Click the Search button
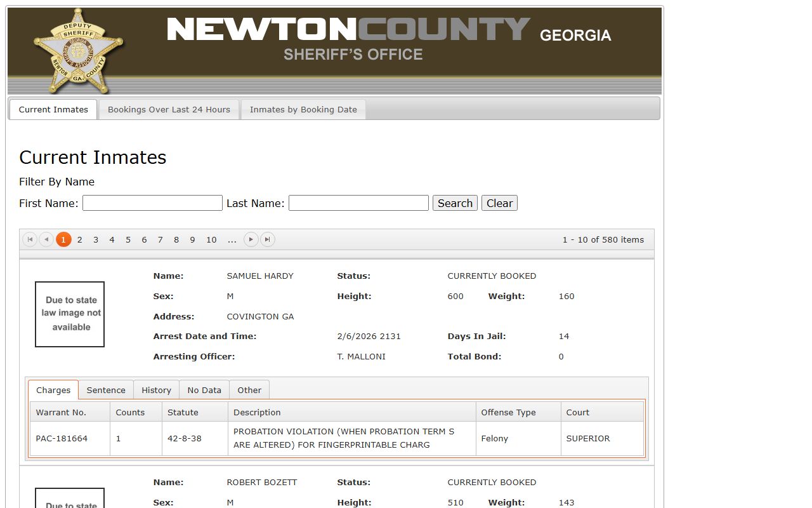This screenshot has width=812, height=508. 455,203
